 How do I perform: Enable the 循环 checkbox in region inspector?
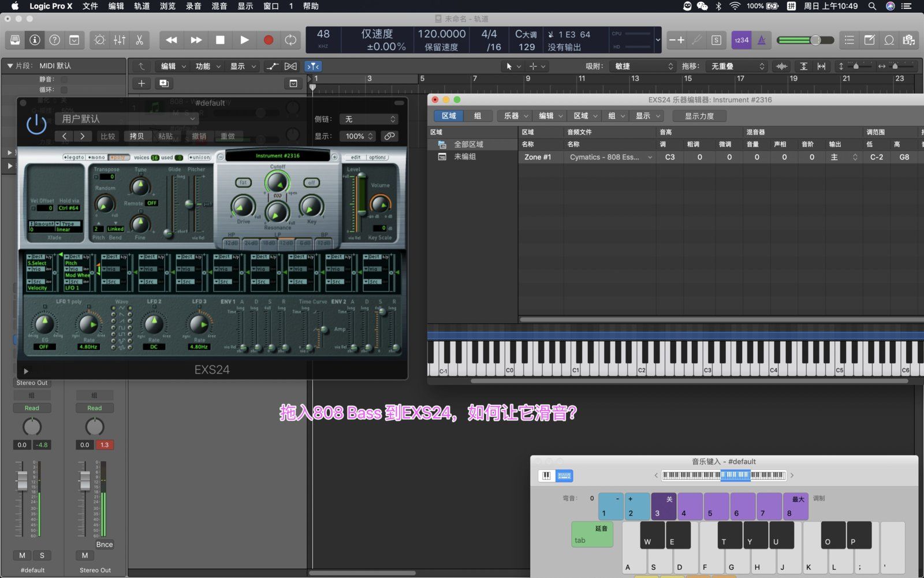click(64, 90)
